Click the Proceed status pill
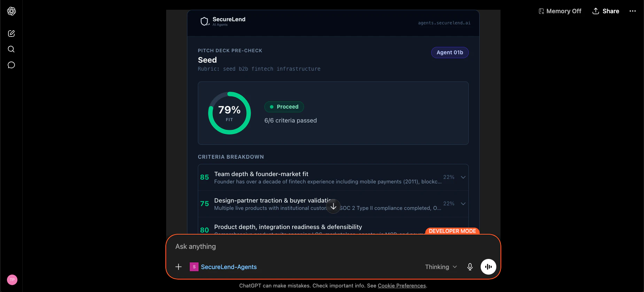This screenshot has width=644, height=292. coord(284,107)
